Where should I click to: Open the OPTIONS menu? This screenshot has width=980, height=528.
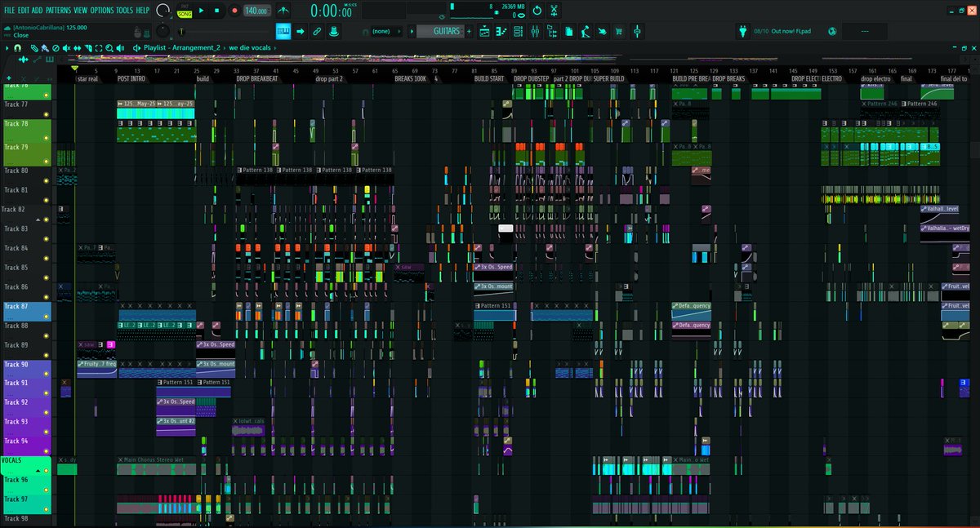102,11
